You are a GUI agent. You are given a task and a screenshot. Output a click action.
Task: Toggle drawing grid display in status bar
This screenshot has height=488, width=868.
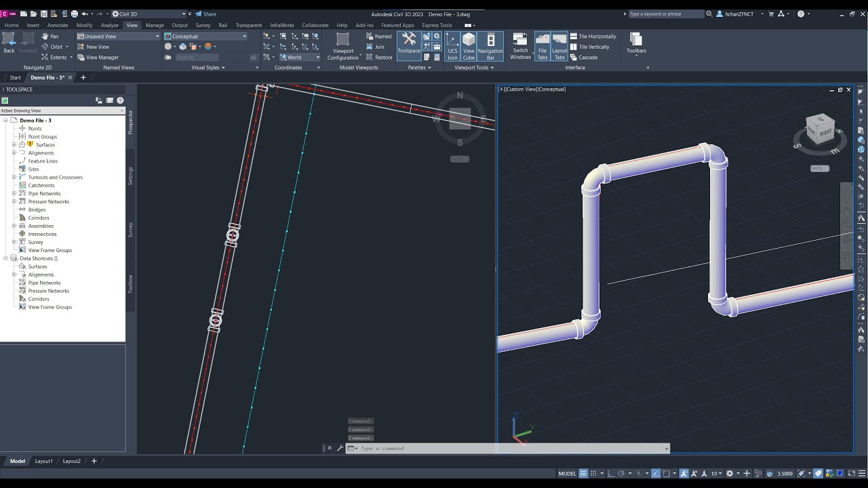[x=583, y=474]
